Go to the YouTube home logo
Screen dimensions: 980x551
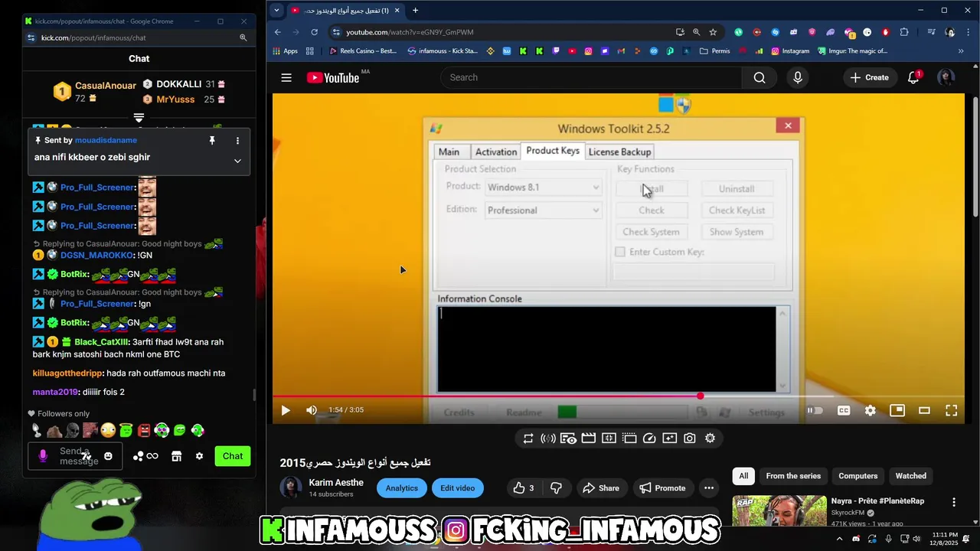pos(333,77)
